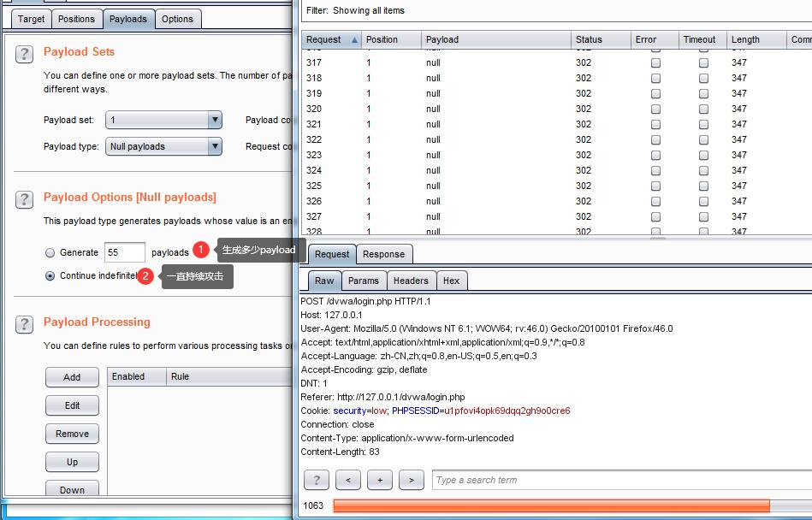
Task: Select the Raw view tab
Action: coord(324,281)
